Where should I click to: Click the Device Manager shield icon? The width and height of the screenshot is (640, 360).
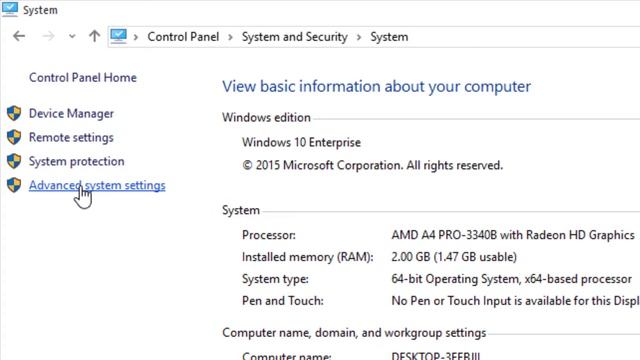tap(14, 113)
